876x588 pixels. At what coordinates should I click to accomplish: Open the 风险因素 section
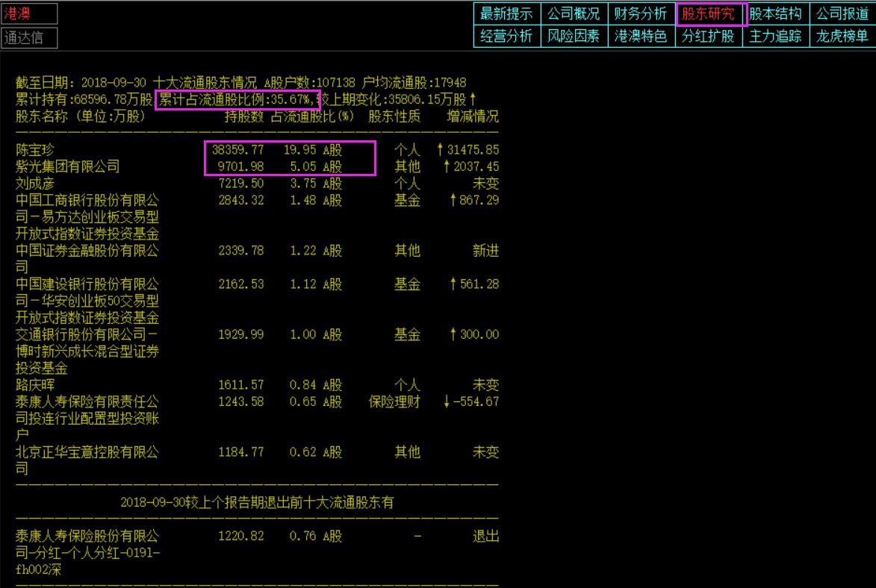(574, 34)
